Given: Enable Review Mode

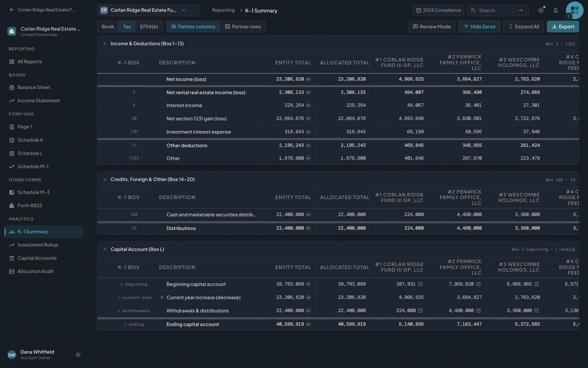Looking at the screenshot, I should click(432, 26).
